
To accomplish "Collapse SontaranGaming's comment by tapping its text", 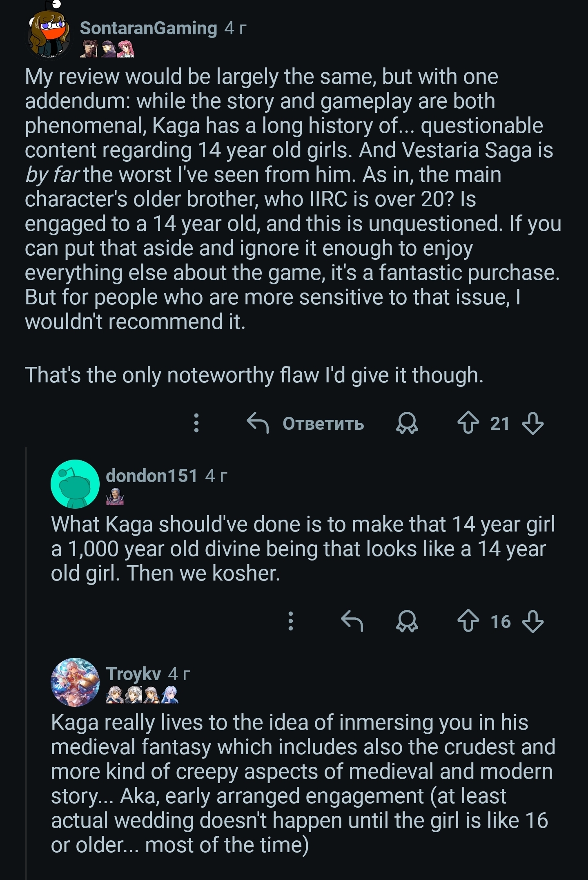I will pyautogui.click(x=286, y=199).
